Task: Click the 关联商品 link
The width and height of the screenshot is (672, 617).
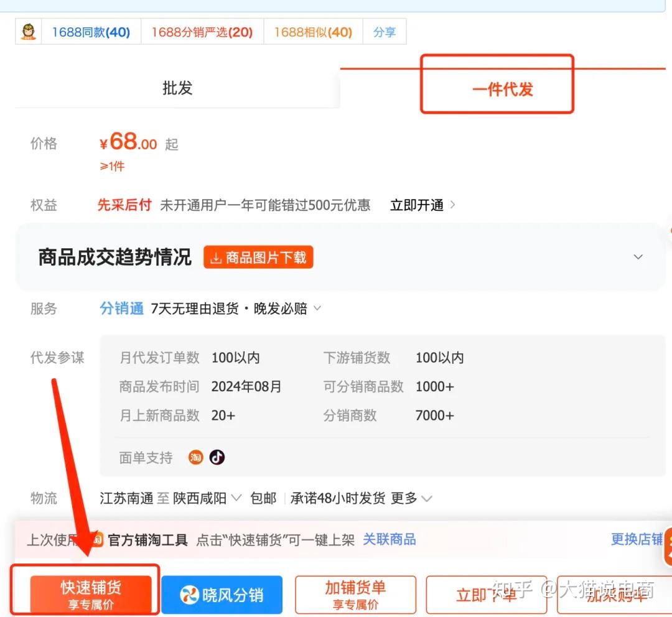Action: coord(390,539)
